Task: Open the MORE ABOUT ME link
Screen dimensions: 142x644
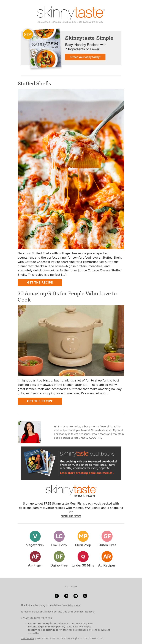Action: coord(91,438)
